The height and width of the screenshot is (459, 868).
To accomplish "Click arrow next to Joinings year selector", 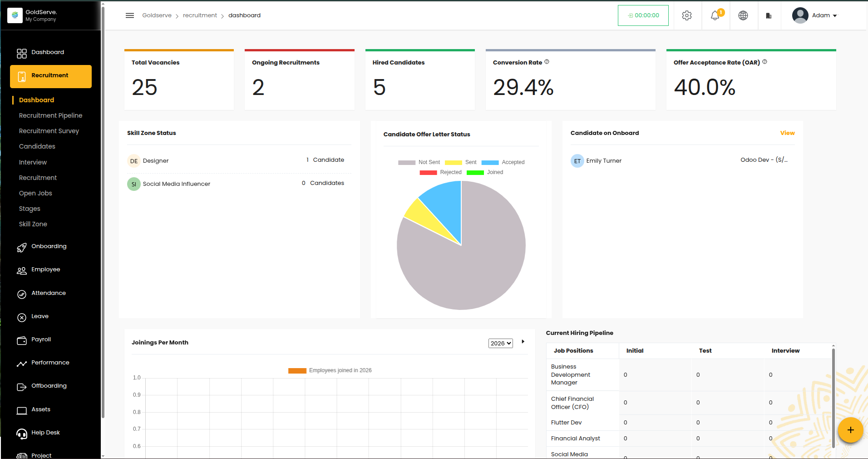I will click(523, 341).
